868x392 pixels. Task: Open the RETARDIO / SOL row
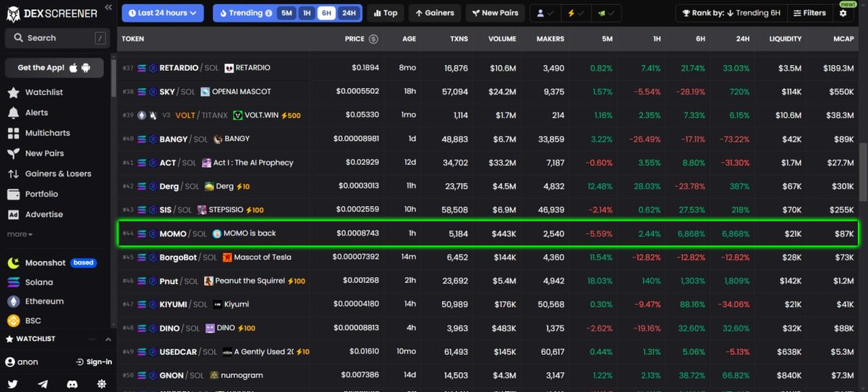point(488,68)
